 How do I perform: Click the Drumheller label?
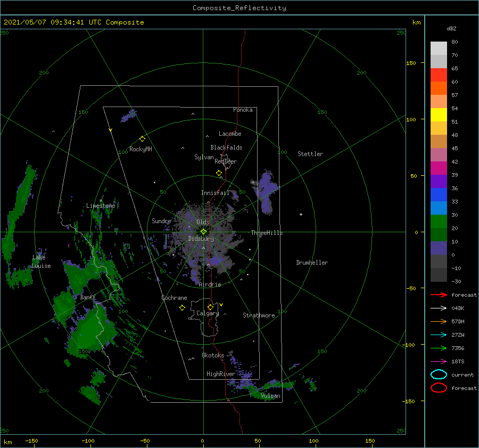click(x=312, y=263)
